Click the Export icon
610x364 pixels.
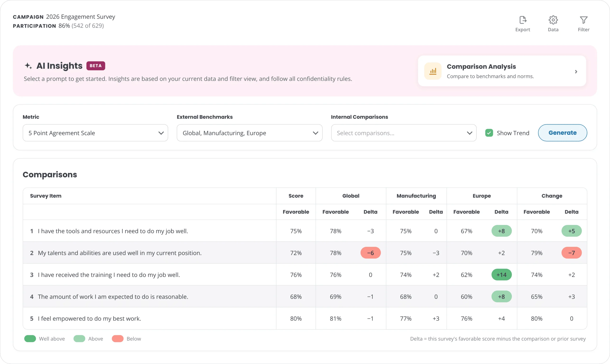(x=523, y=20)
